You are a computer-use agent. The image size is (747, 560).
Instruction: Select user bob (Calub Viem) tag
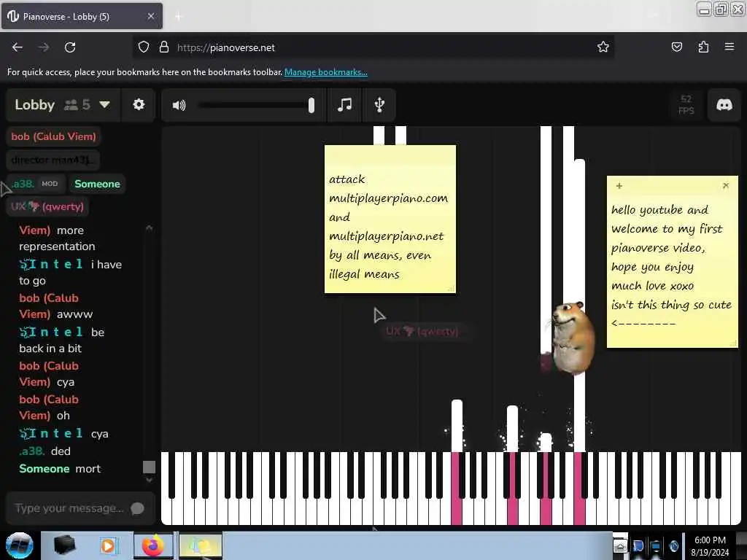[x=53, y=136]
